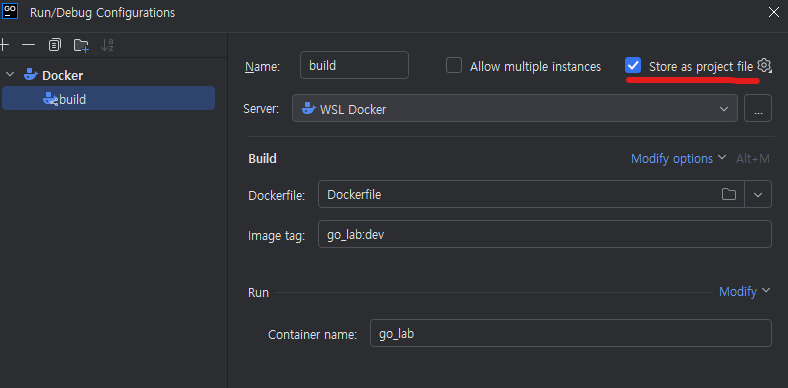Image resolution: width=788 pixels, height=388 pixels.
Task: Click the Build section heading
Action: [262, 159]
